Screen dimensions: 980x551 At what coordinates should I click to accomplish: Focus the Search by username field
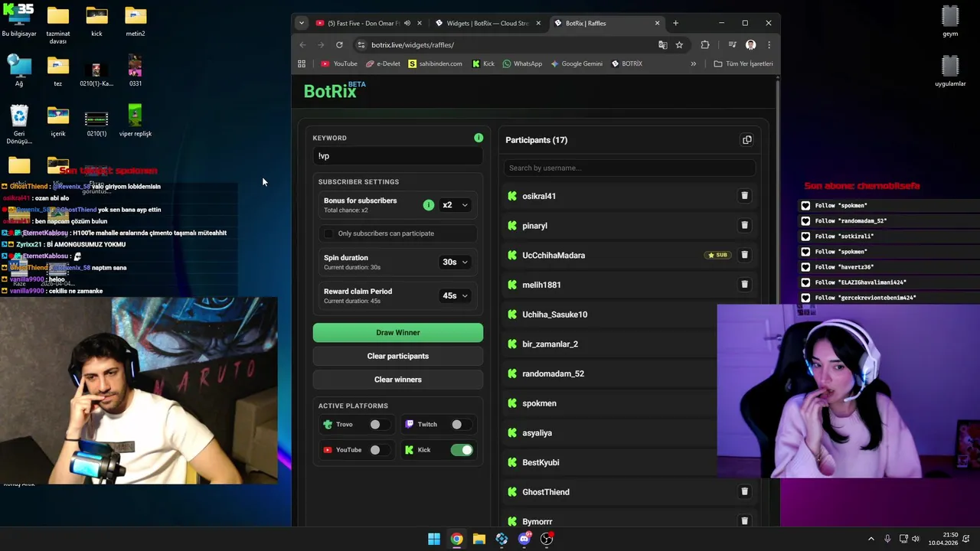pos(629,168)
